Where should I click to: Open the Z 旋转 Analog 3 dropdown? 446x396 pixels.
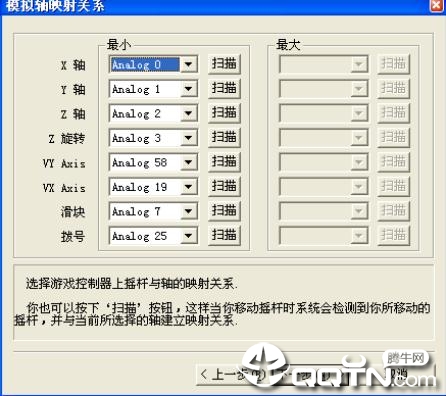(x=153, y=138)
